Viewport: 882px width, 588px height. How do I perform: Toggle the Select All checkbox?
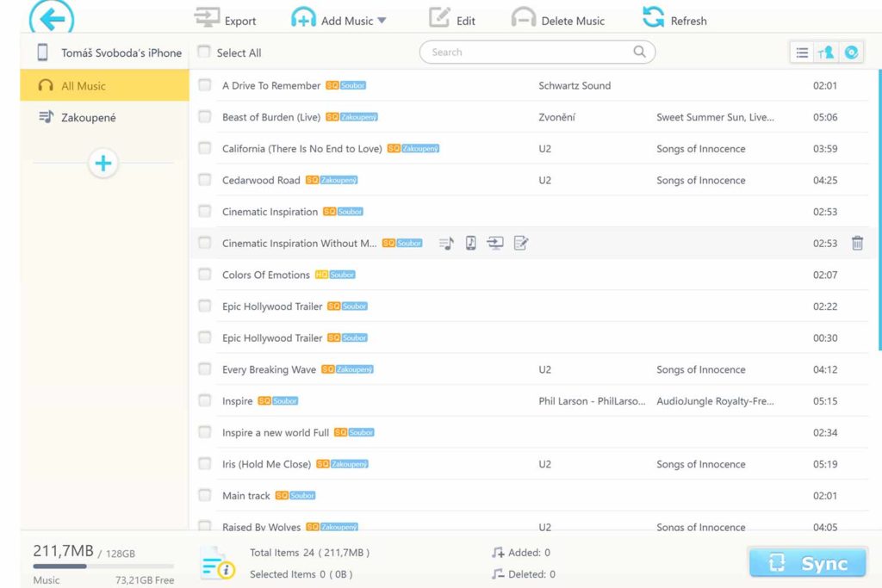pyautogui.click(x=203, y=52)
